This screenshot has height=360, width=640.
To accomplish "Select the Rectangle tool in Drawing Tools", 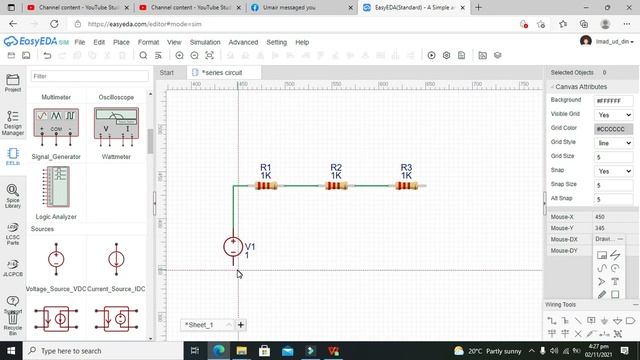I will (x=615, y=294).
